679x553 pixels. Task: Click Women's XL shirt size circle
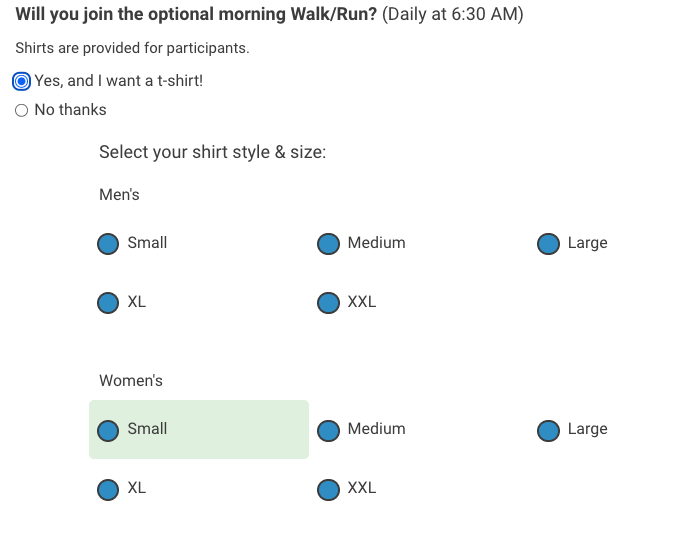[108, 489]
